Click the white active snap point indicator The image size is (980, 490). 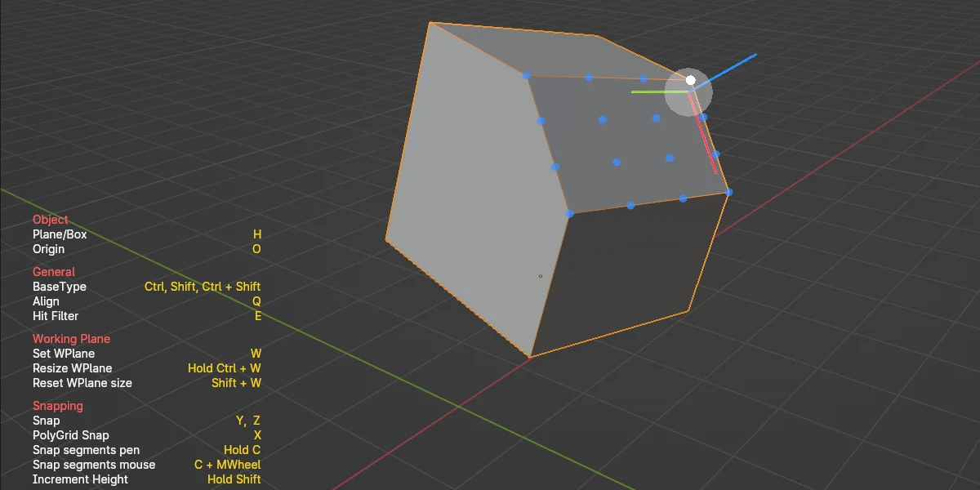[690, 80]
